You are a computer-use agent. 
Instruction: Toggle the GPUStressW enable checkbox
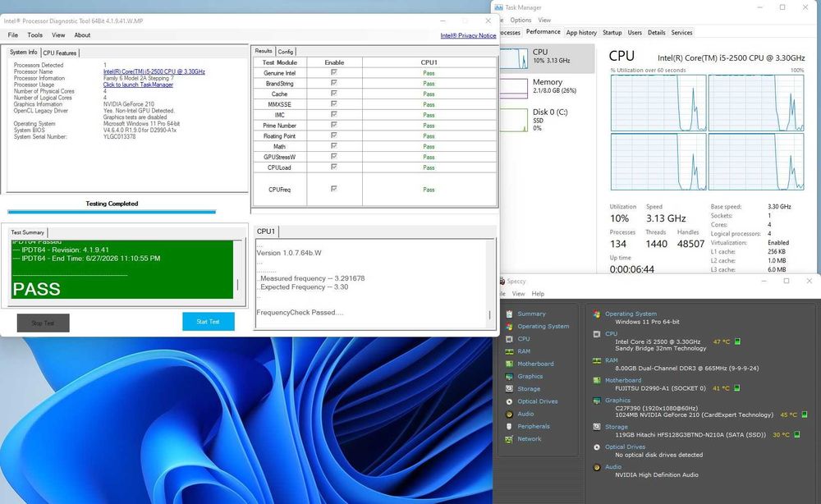334,156
